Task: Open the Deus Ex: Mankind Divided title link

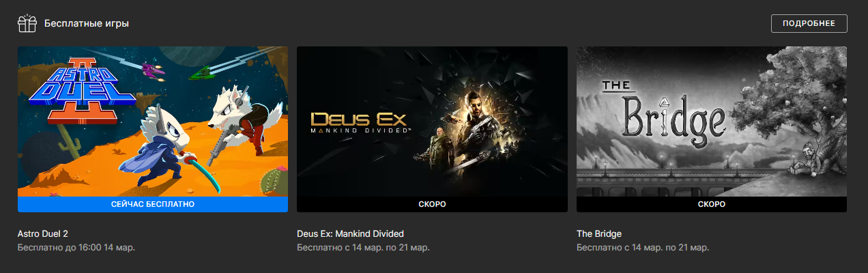Action: point(350,233)
